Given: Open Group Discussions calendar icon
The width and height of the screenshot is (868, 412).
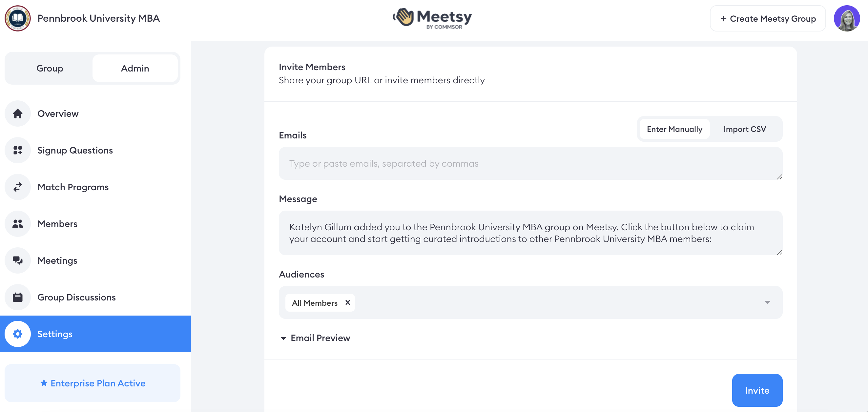Looking at the screenshot, I should [x=17, y=297].
